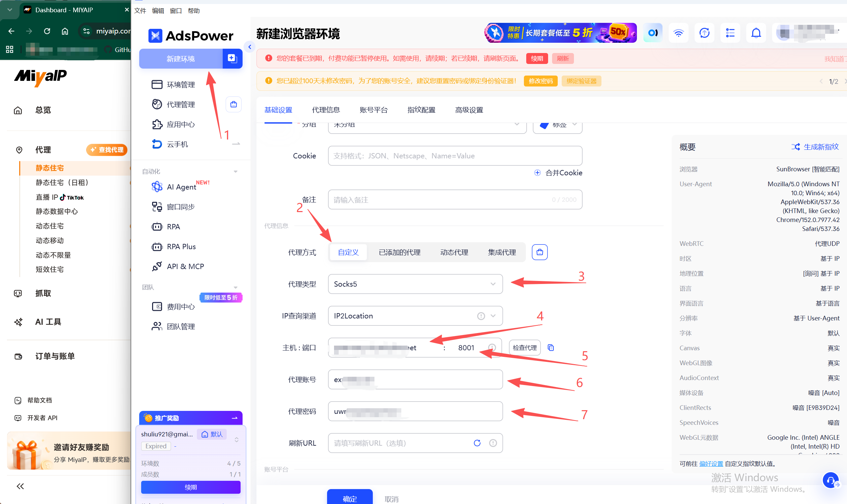Image resolution: width=847 pixels, height=504 pixels.
Task: Click the port field showing 8001
Action: [x=466, y=348]
